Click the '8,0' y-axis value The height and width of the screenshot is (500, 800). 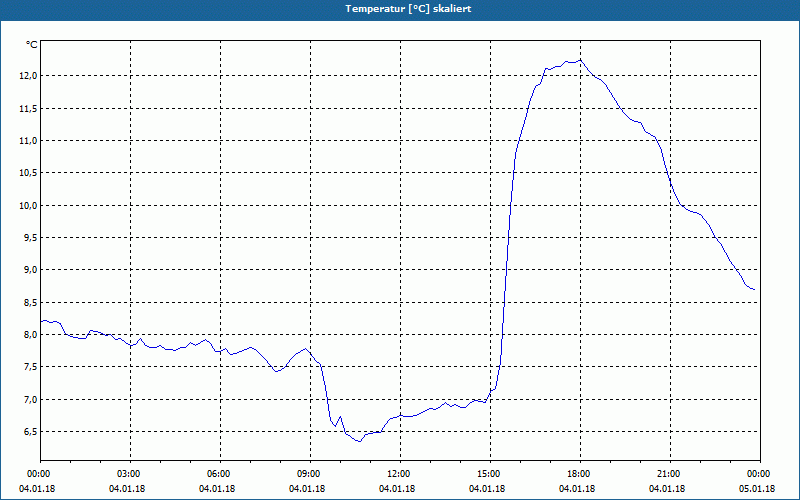pyautogui.click(x=30, y=335)
